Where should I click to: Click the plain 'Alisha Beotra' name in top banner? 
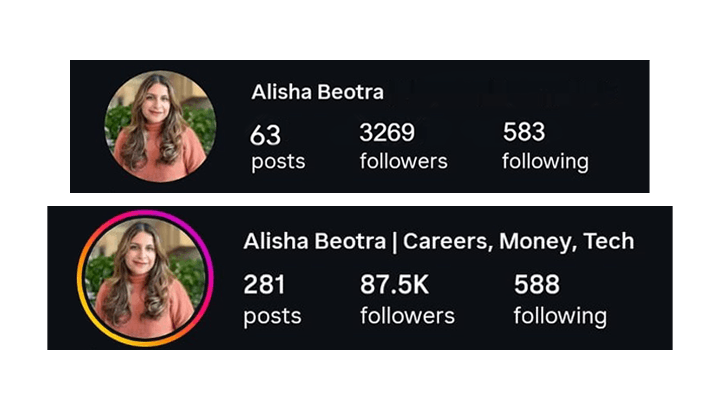tap(317, 92)
